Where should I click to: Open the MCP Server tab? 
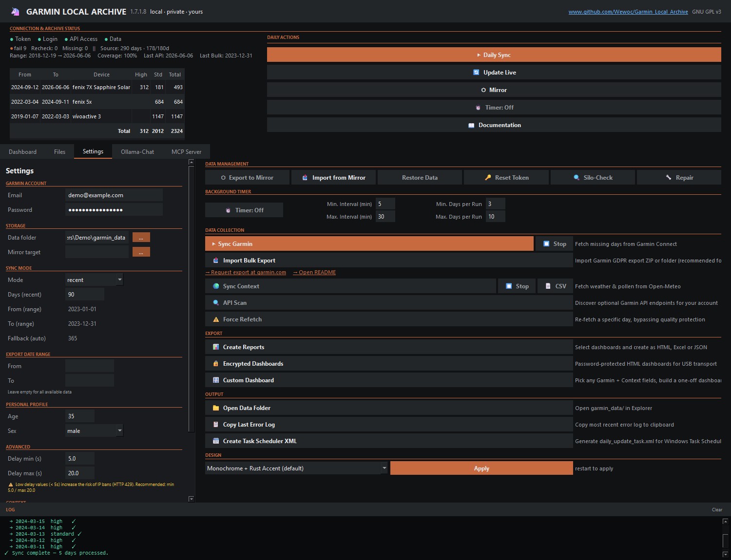tap(186, 151)
